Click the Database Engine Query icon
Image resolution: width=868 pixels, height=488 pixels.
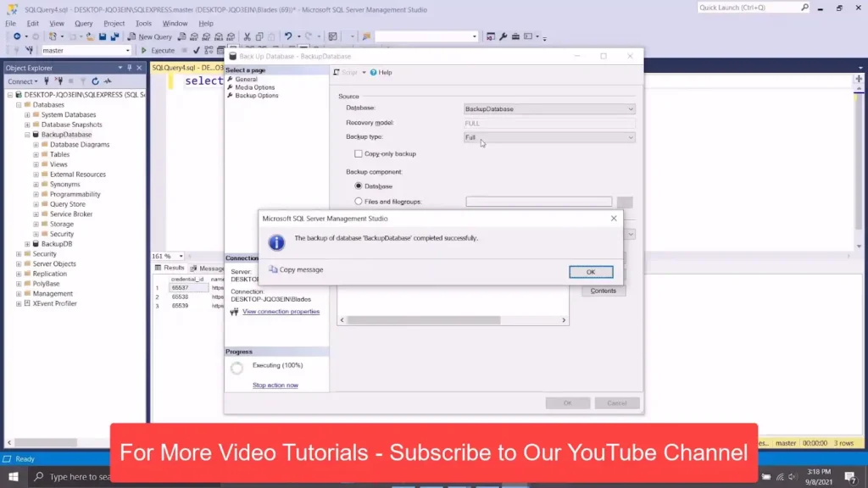tap(181, 36)
